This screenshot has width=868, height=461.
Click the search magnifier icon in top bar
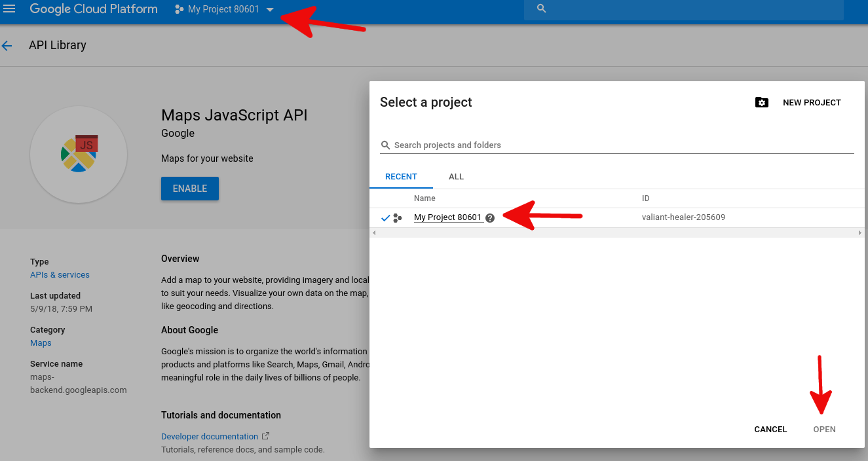[x=541, y=9]
